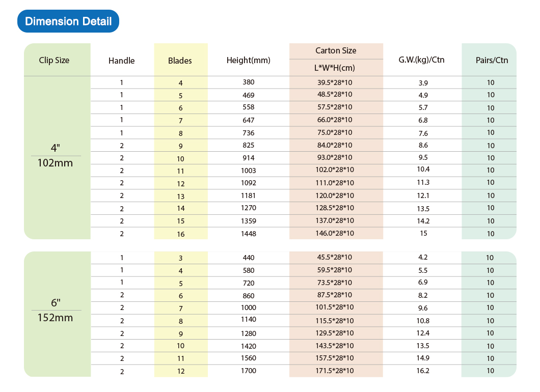Select height value 720

pos(248,283)
